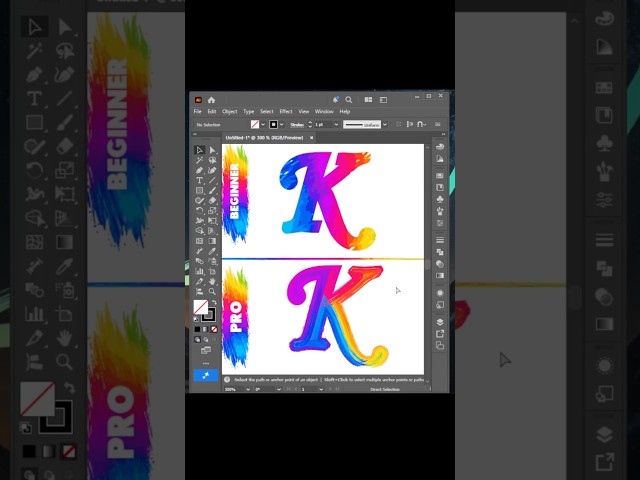
Task: Expand the tools panel with the double arrows
Action: click(195, 134)
